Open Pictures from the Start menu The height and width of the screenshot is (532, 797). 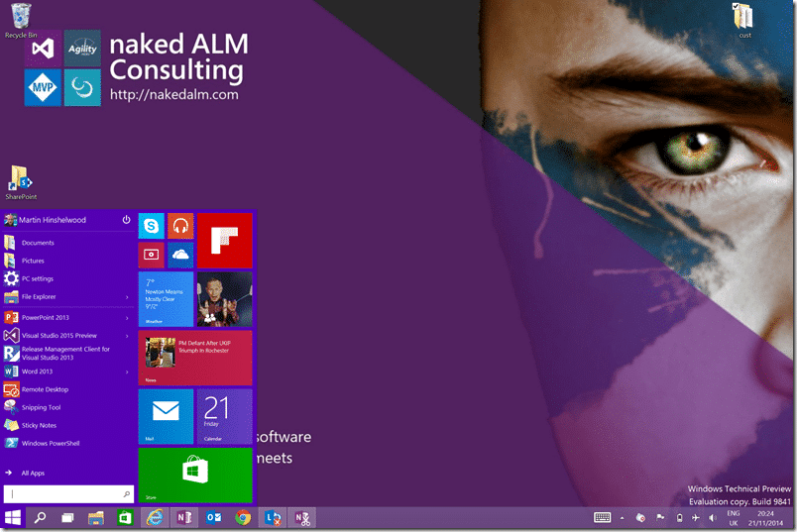pyautogui.click(x=67, y=261)
